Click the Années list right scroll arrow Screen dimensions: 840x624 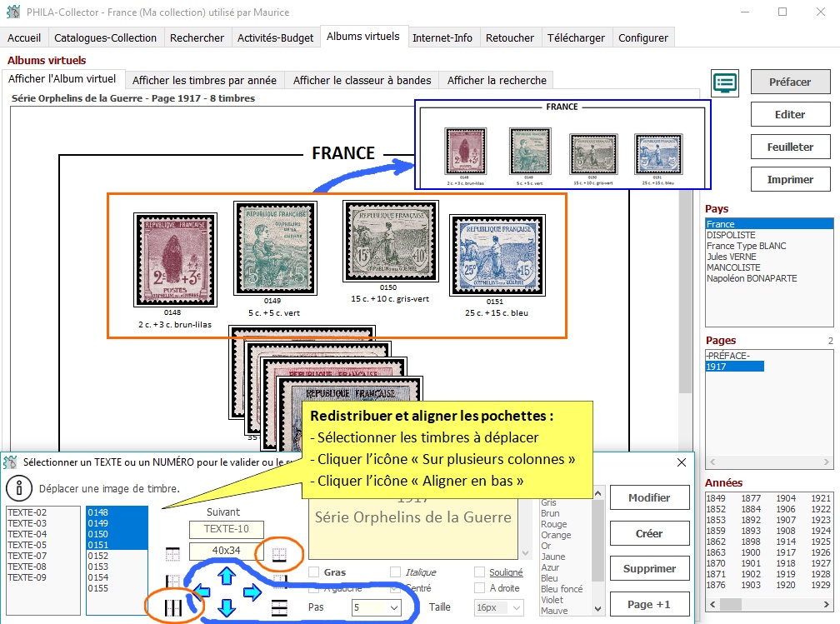827,604
